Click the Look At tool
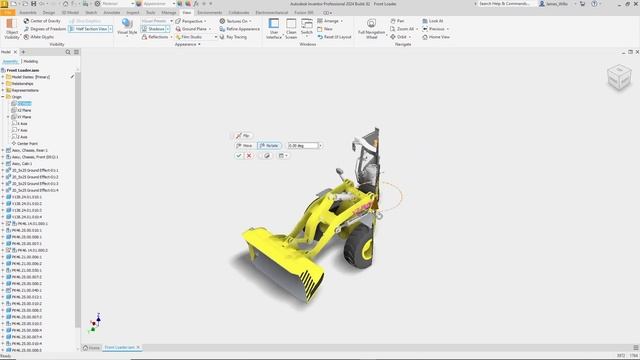640x360 pixels. pyautogui.click(x=432, y=21)
